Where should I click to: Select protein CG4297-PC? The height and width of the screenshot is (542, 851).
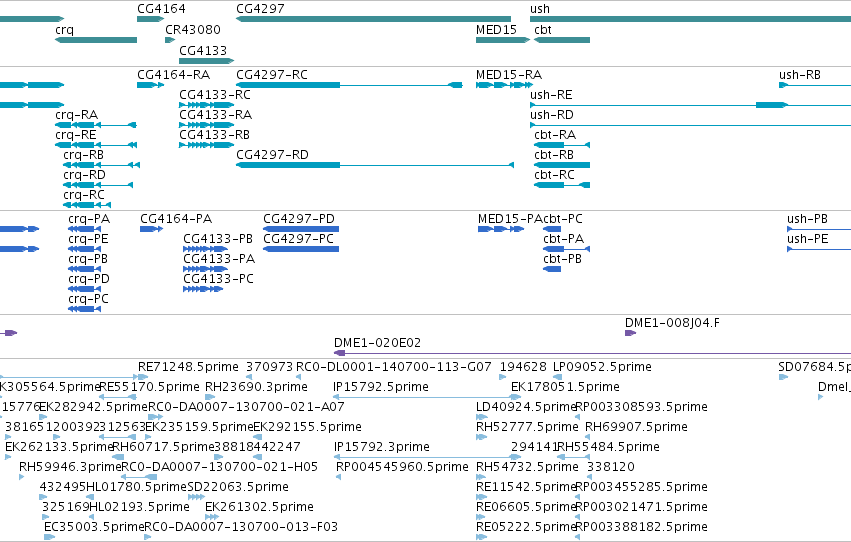click(x=301, y=249)
